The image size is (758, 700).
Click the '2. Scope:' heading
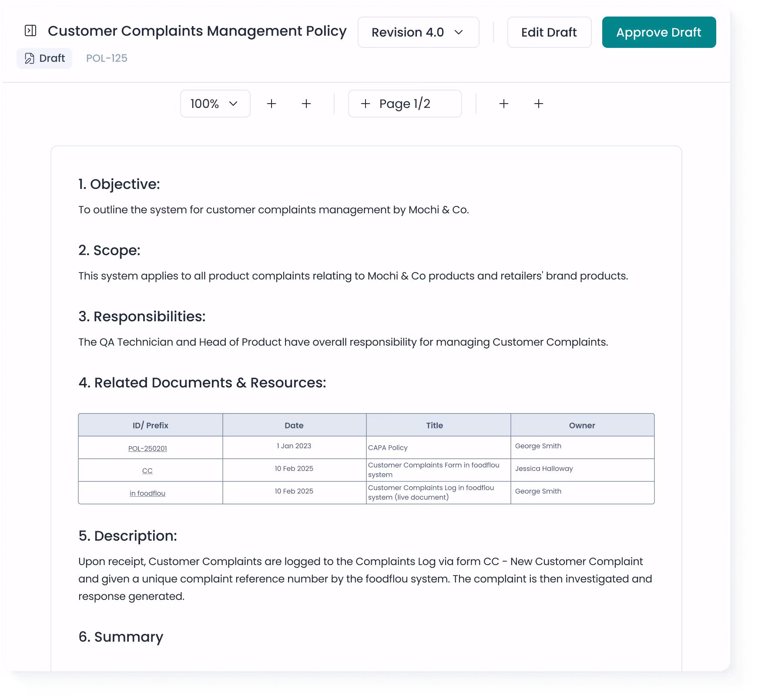(x=109, y=250)
